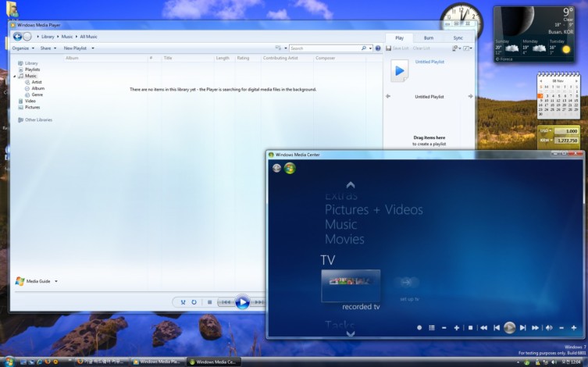This screenshot has height=367, width=588.
Task: Switch to the Burn tab
Action: pos(429,37)
